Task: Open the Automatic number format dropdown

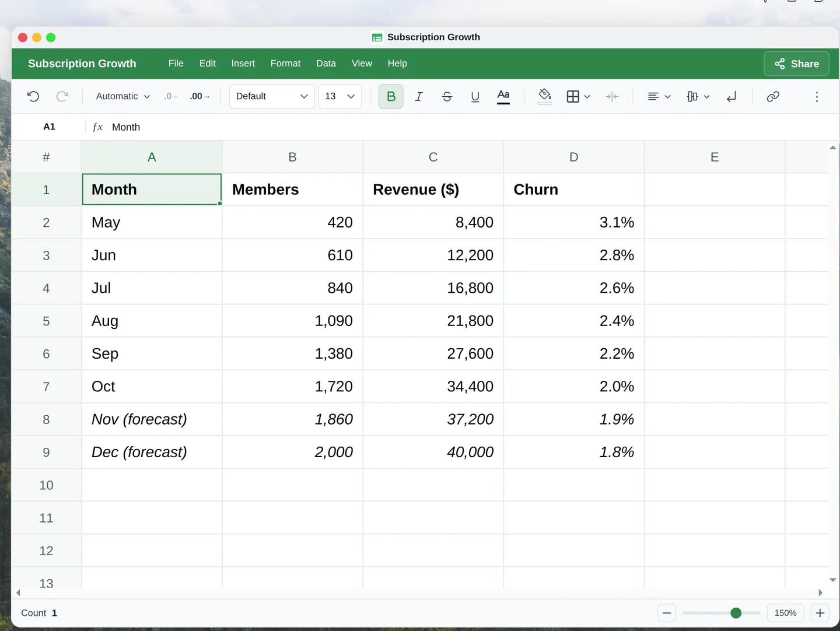Action: point(123,96)
